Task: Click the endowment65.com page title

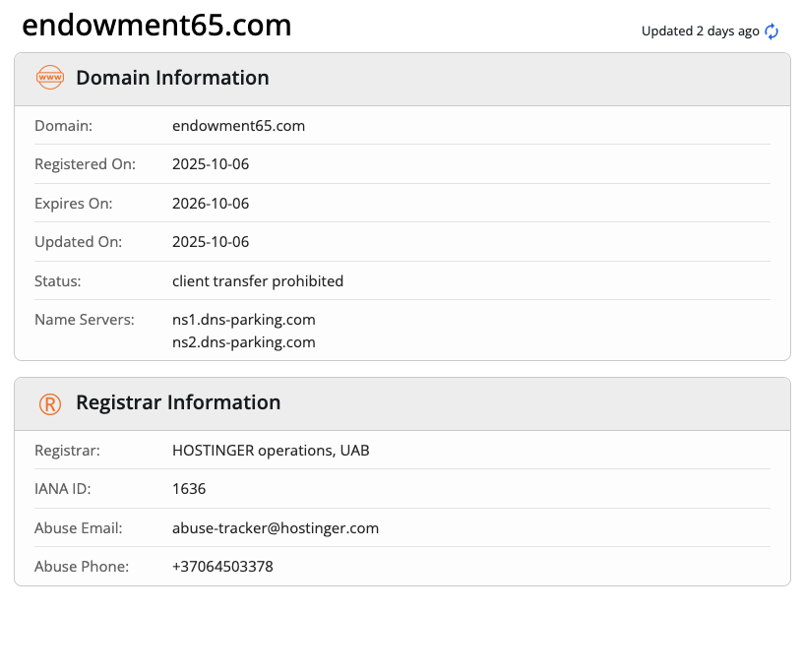Action: point(156,25)
